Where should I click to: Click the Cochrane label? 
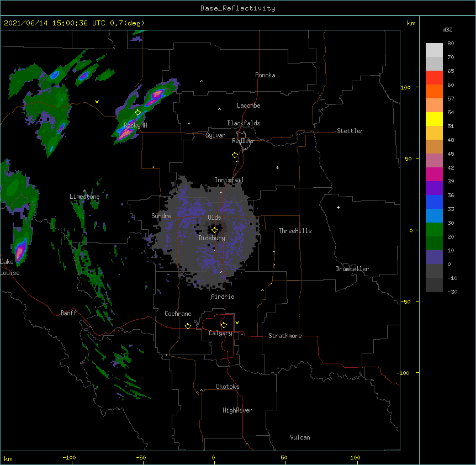[178, 314]
